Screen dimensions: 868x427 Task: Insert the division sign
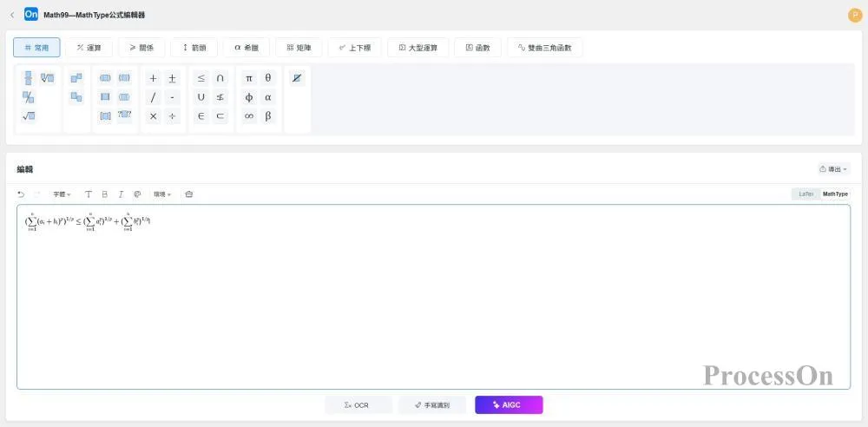tap(172, 116)
